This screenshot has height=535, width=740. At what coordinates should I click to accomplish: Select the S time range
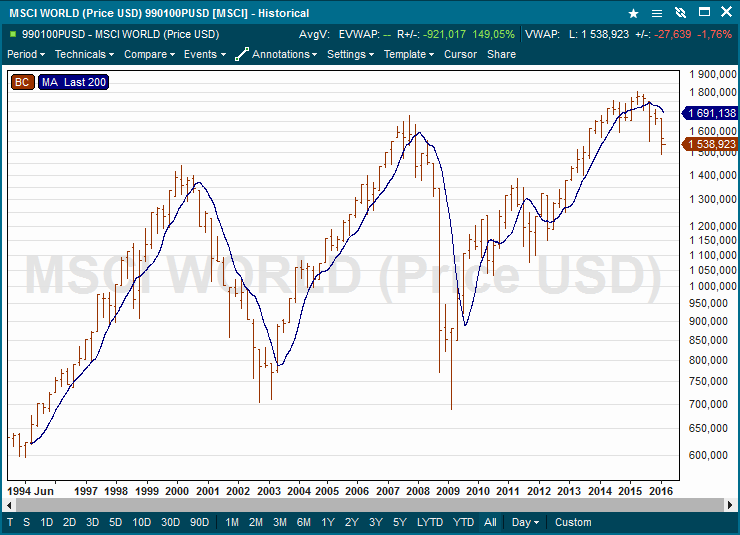coord(26,522)
